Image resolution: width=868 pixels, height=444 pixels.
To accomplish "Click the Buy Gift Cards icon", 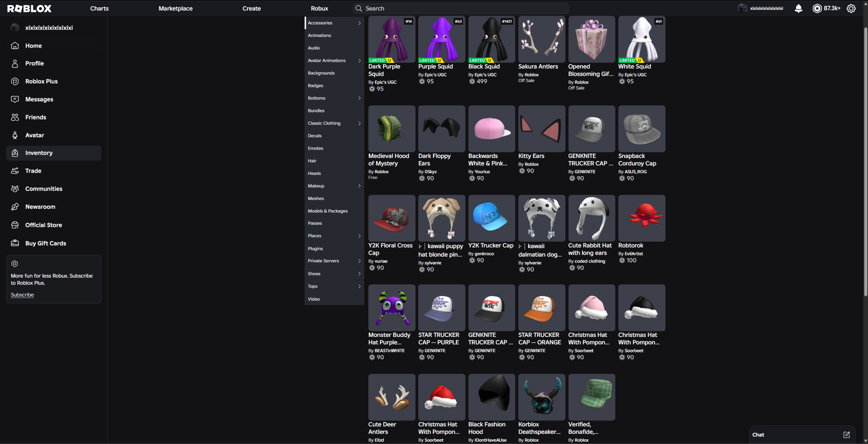I will pos(15,243).
